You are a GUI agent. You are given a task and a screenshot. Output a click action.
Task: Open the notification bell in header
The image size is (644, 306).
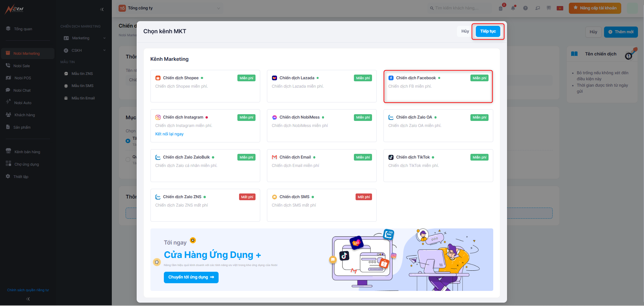513,8
